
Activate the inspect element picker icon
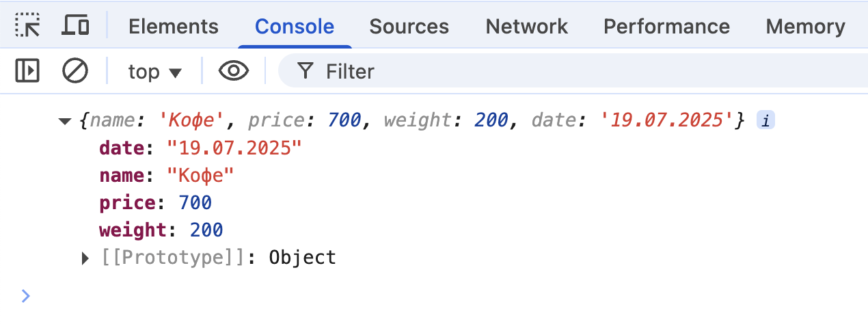point(28,26)
